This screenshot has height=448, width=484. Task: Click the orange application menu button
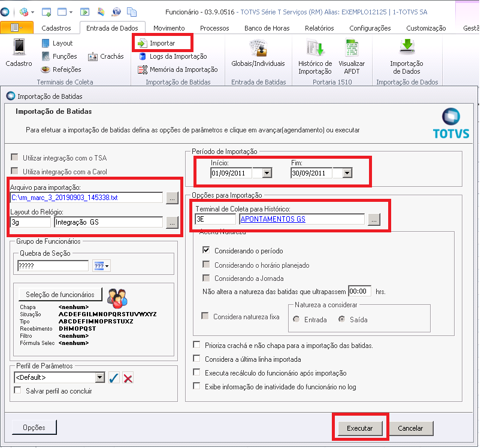17,28
